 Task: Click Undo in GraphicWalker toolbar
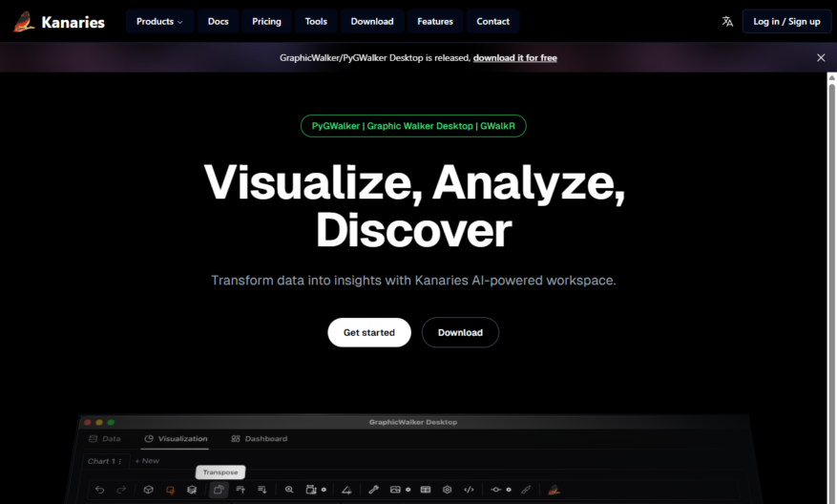pos(100,490)
